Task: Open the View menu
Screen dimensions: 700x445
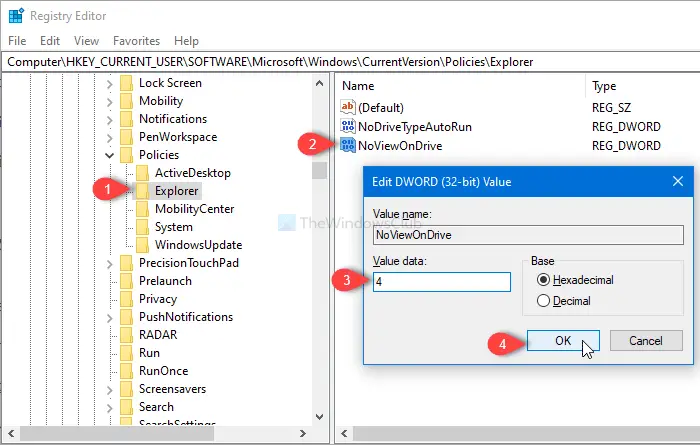Action: pos(86,41)
